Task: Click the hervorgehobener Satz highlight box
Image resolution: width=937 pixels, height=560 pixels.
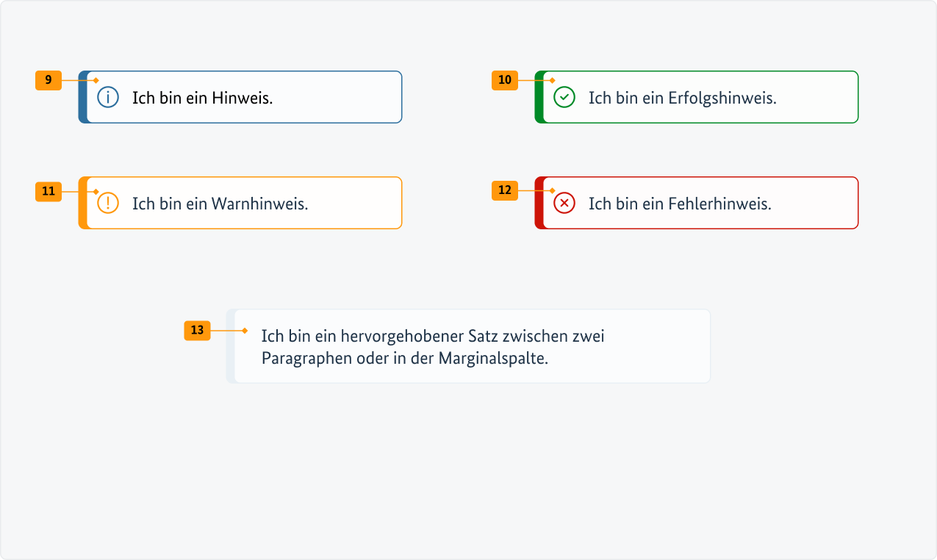Action: pyautogui.click(x=470, y=345)
